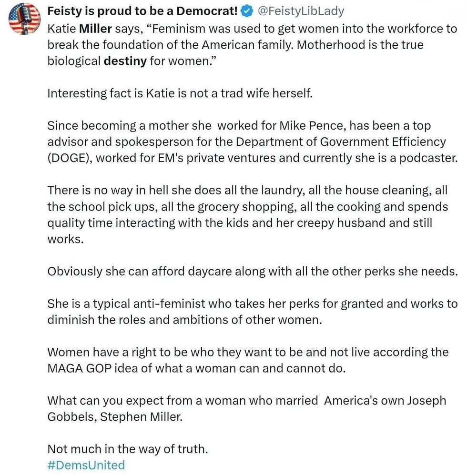Screen dimensions: 467x476
Task: Click the paragraph about laundry and cleaning
Action: click(x=247, y=214)
